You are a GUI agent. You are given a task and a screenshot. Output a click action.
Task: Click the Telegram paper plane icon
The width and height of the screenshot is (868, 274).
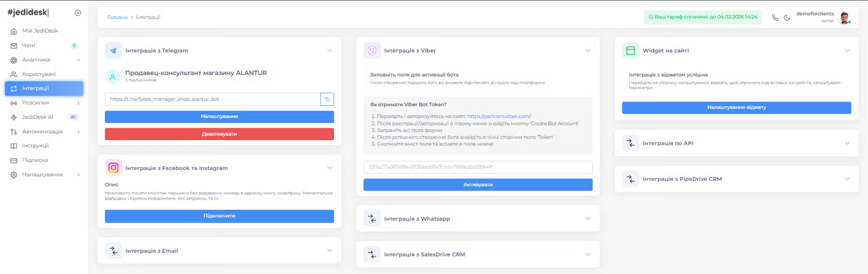[x=114, y=50]
